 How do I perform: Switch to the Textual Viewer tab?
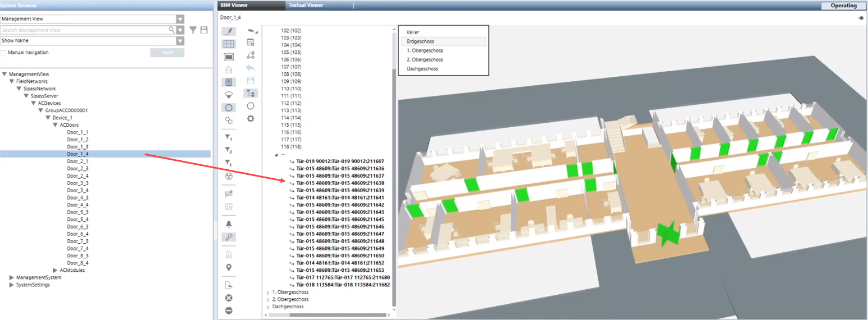(x=306, y=6)
